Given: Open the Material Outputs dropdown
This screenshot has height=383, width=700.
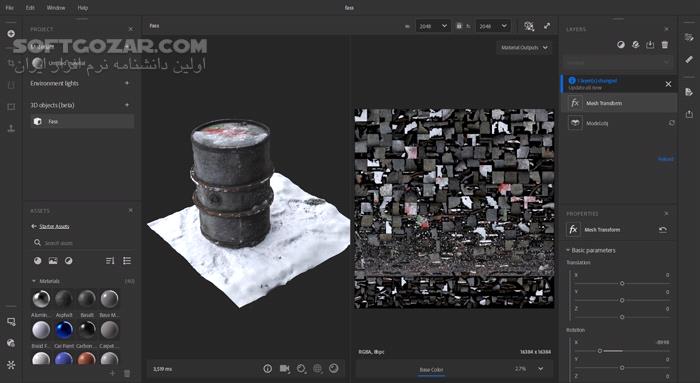Looking at the screenshot, I should 524,48.
